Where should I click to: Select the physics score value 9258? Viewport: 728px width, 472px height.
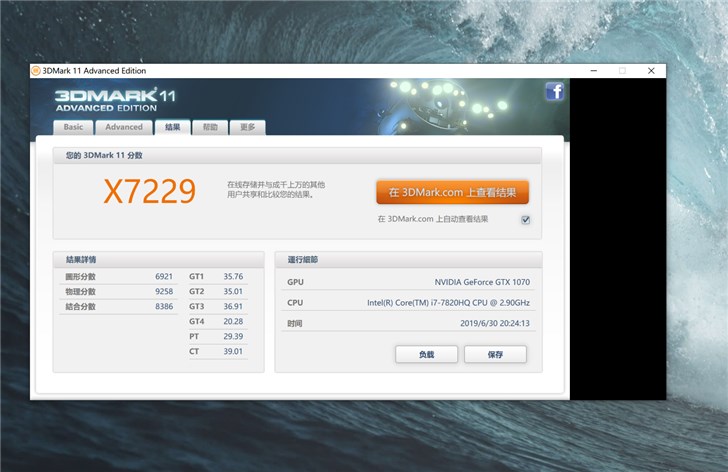pyautogui.click(x=164, y=291)
